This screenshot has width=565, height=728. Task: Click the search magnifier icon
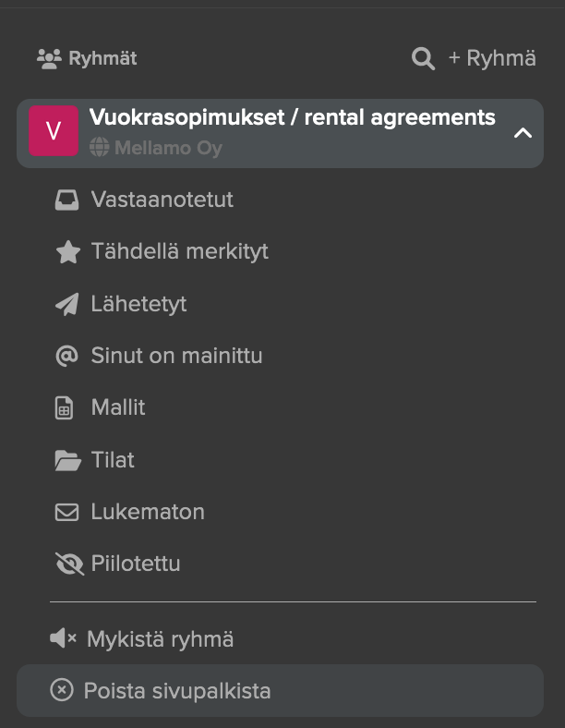point(423,58)
